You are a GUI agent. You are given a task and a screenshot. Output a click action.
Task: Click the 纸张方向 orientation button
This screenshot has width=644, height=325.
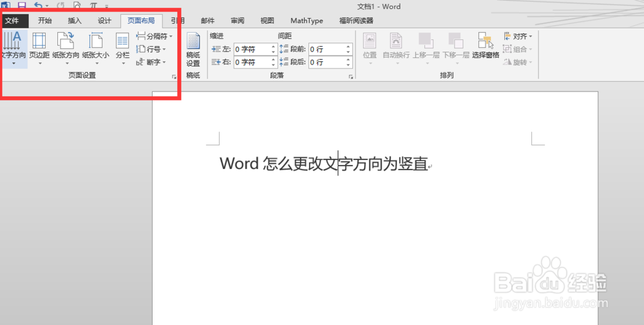pos(66,48)
